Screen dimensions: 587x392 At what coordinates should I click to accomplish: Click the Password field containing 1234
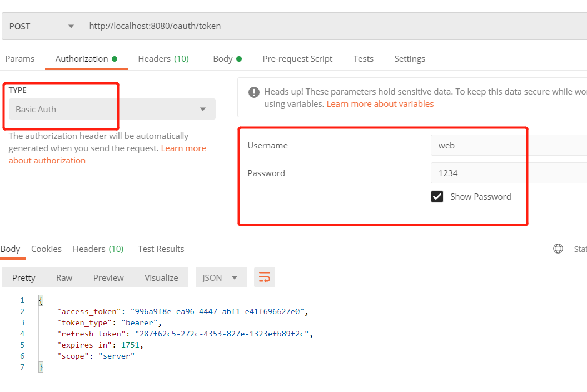pos(509,173)
